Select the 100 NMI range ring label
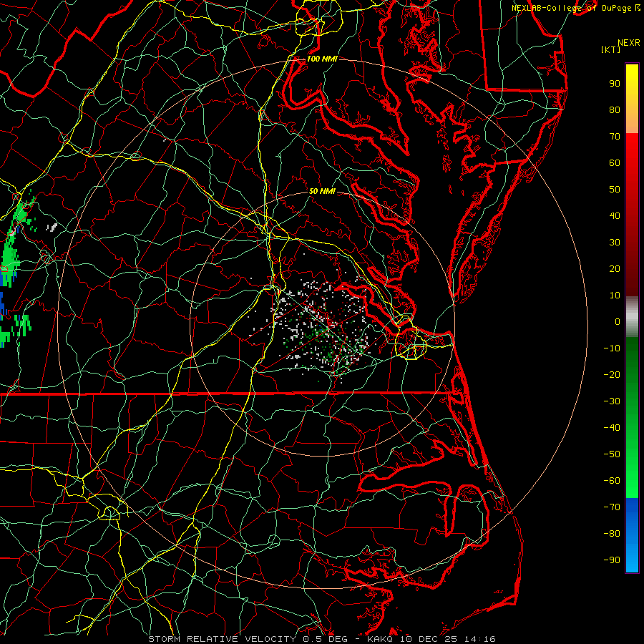 tap(322, 59)
